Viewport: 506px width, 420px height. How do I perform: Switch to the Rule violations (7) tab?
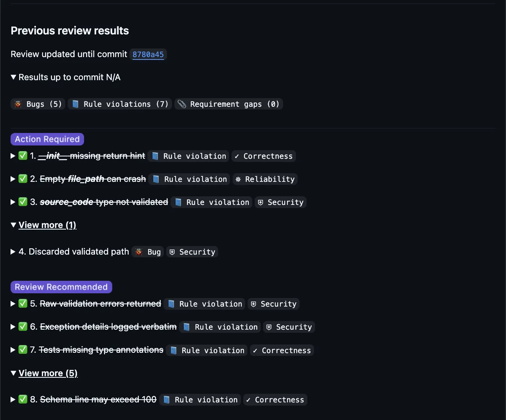click(x=120, y=104)
